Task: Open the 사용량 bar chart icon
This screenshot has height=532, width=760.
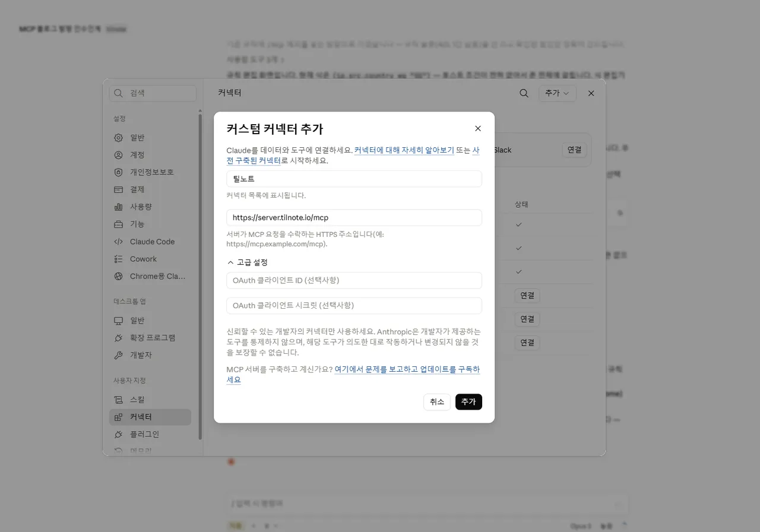Action: coord(118,207)
